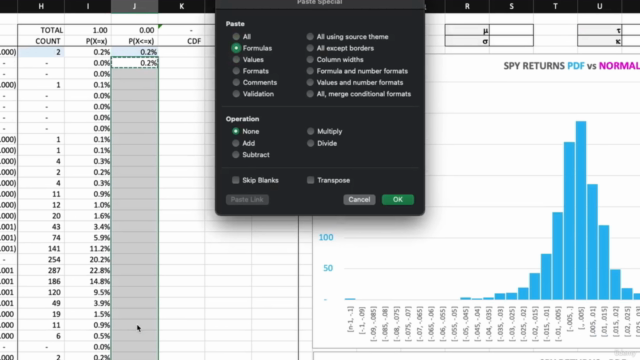Click the chart axis label 100
The height and width of the screenshot is (360, 640).
click(326, 237)
